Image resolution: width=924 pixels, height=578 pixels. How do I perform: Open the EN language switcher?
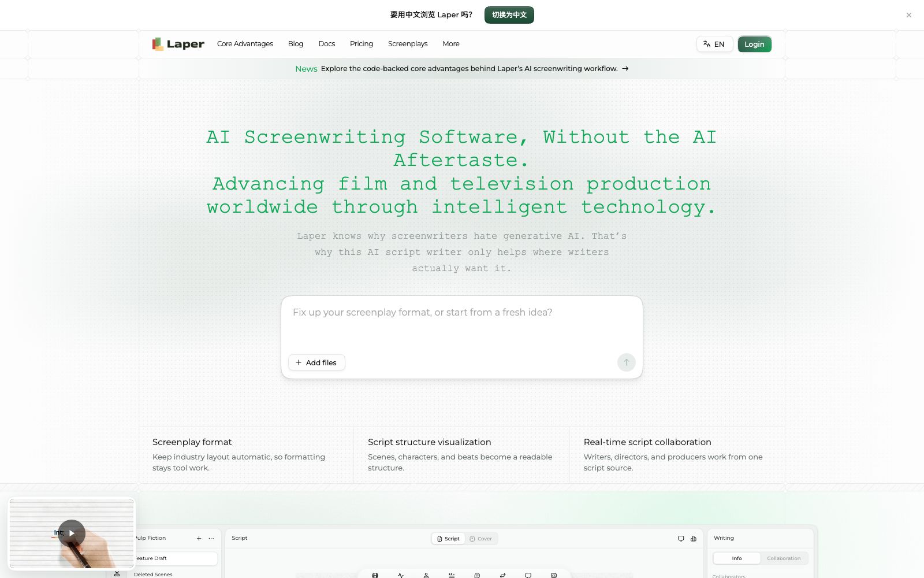click(x=714, y=44)
